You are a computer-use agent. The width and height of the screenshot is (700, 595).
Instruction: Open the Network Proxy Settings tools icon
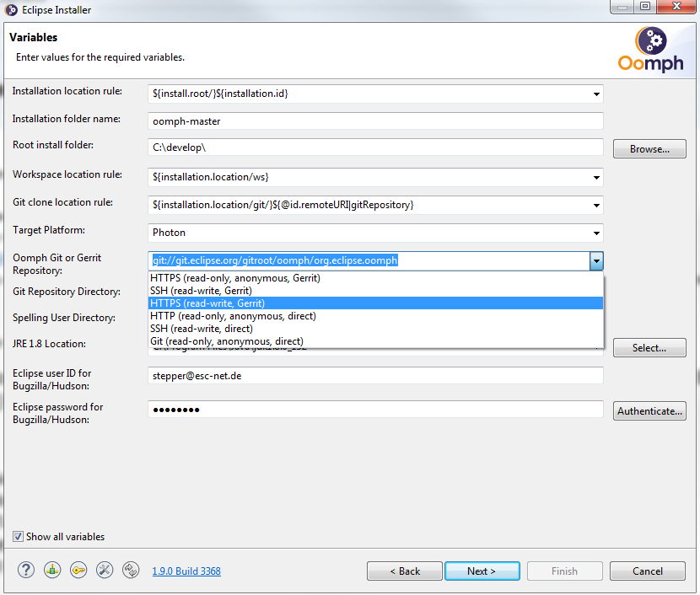pyautogui.click(x=105, y=570)
